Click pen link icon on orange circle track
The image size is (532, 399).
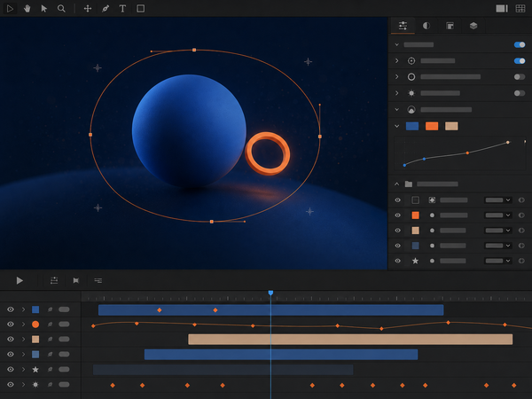coord(50,324)
